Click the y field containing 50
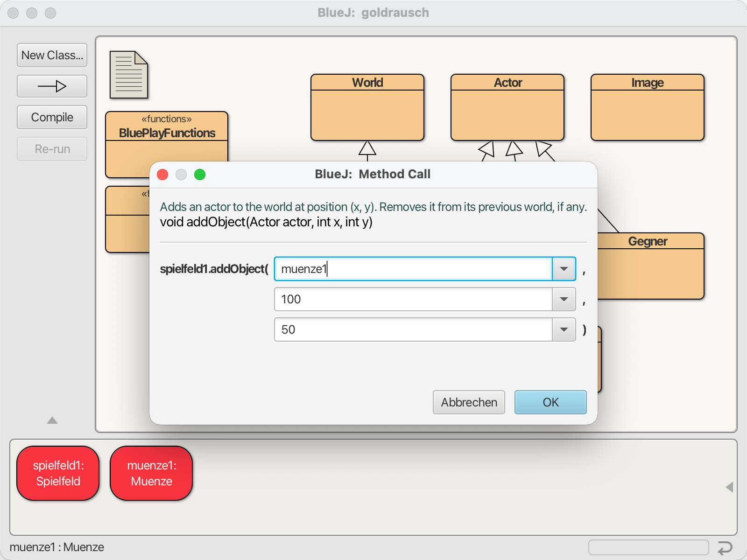This screenshot has width=747, height=560. click(414, 329)
